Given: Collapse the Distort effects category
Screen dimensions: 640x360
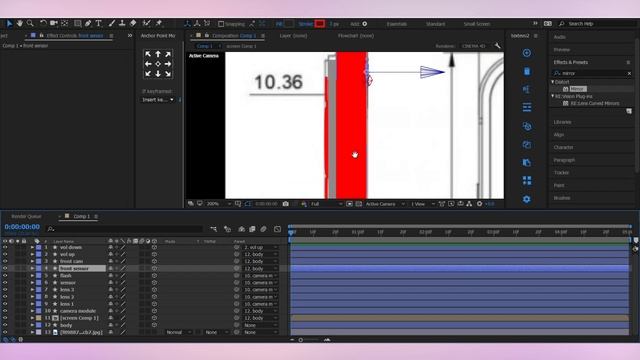Looking at the screenshot, I should [x=553, y=82].
